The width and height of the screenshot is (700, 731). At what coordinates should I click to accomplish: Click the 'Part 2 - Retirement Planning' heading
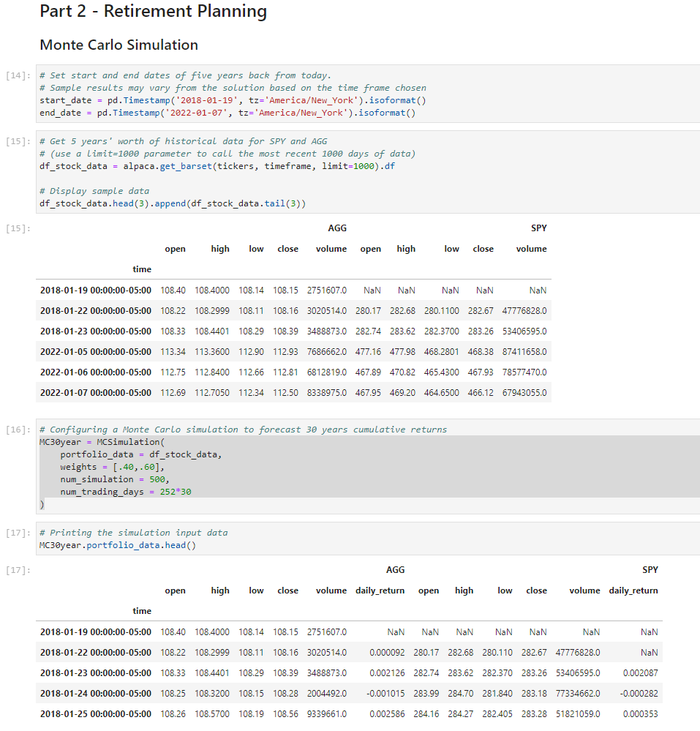click(x=153, y=12)
